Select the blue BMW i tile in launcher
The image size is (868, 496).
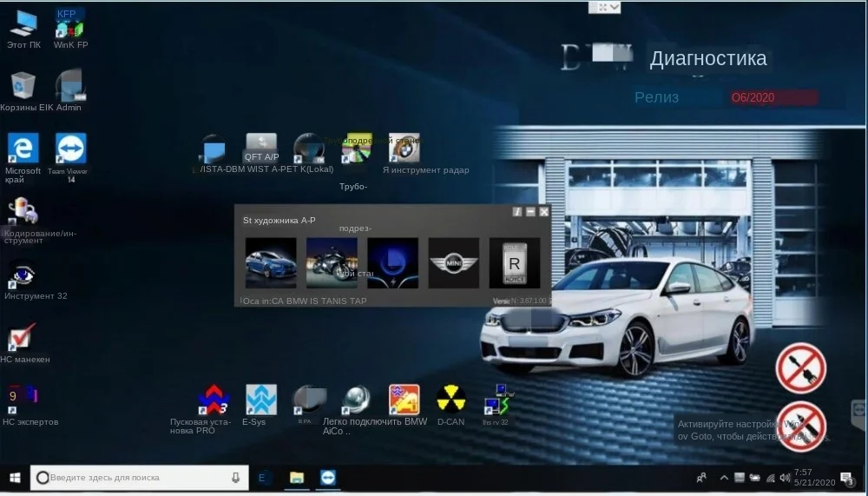pos(392,263)
